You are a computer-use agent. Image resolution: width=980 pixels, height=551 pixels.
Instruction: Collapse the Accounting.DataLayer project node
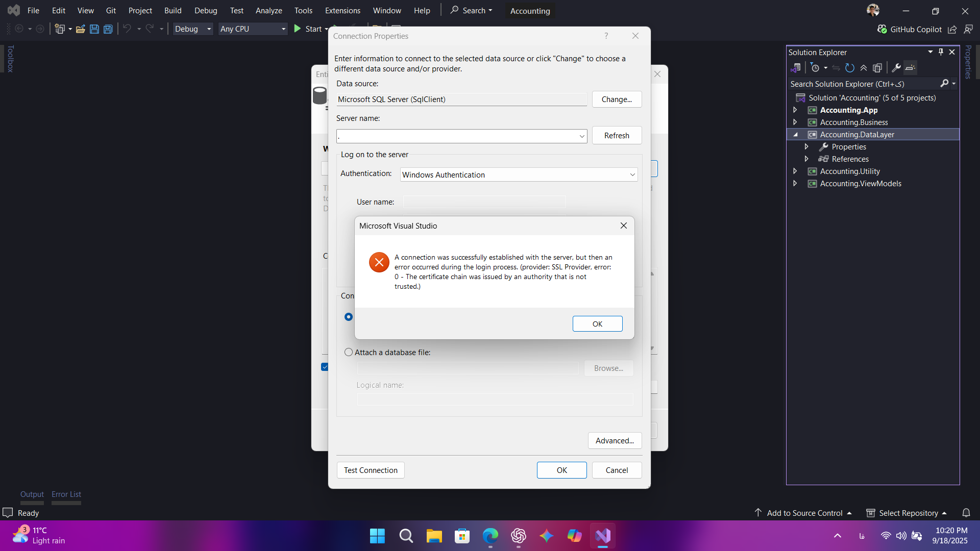click(x=795, y=135)
